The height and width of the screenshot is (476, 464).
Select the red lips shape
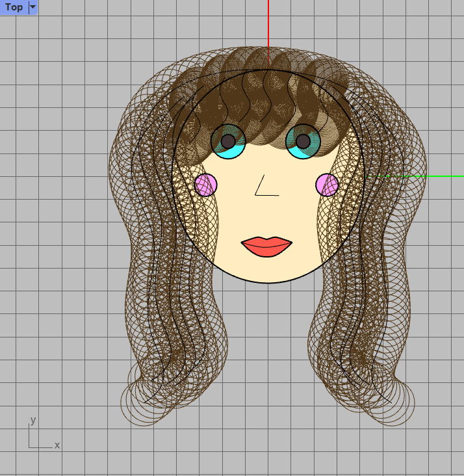(x=266, y=247)
